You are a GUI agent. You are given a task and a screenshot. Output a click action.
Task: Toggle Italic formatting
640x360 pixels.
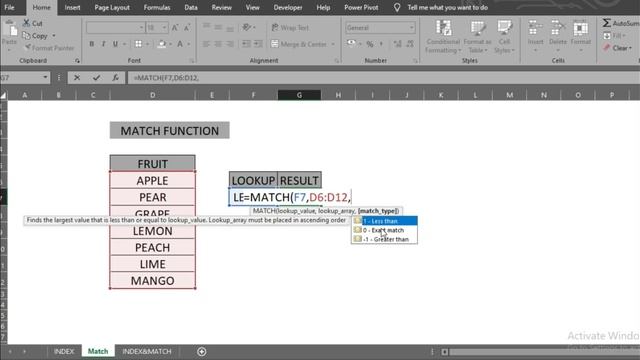click(x=103, y=44)
